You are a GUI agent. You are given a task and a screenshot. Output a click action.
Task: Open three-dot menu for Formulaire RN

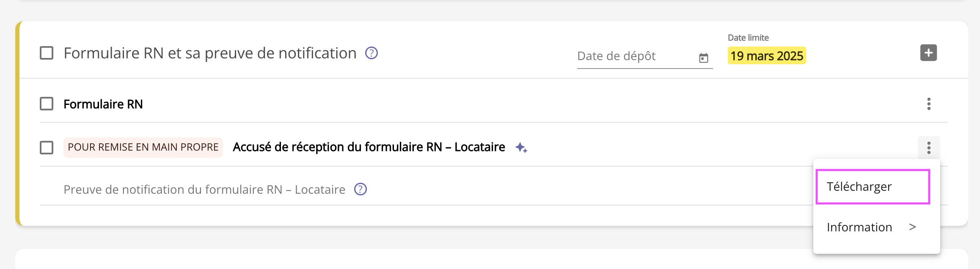(x=929, y=104)
